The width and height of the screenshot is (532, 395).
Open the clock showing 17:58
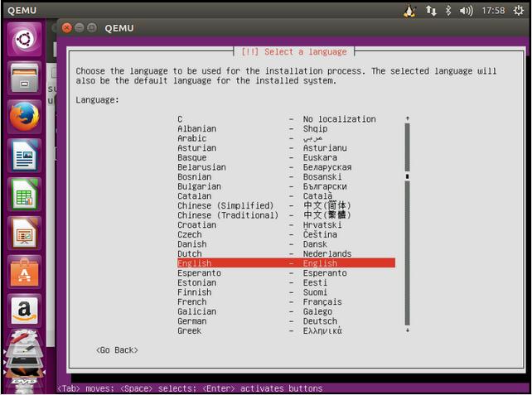click(493, 11)
